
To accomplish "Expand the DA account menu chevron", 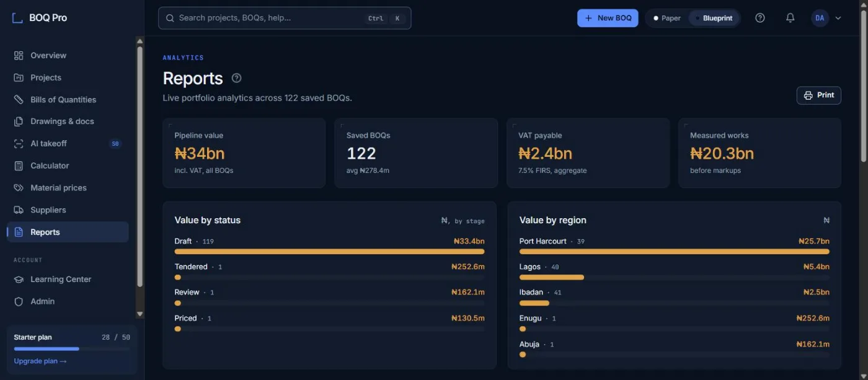I will click(x=838, y=18).
